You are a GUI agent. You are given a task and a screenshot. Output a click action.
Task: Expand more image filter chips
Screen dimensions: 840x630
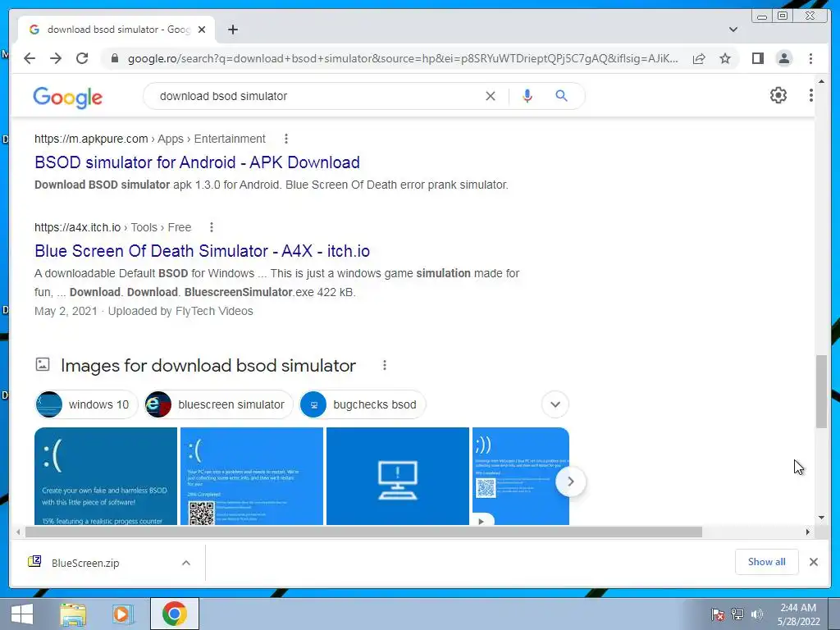555,404
